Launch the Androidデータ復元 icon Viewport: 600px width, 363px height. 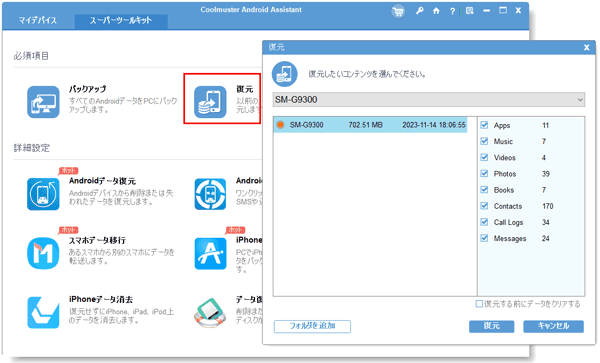point(43,194)
